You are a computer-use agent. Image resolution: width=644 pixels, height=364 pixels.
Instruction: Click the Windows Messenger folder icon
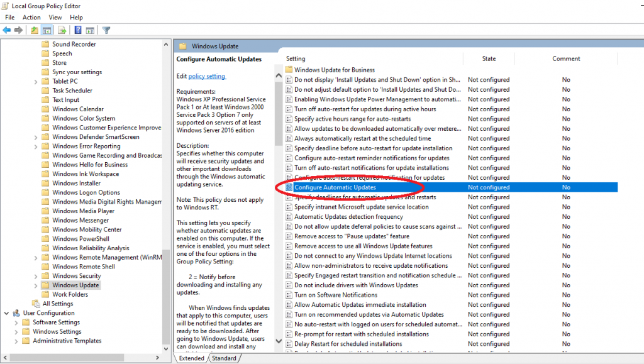coord(45,220)
